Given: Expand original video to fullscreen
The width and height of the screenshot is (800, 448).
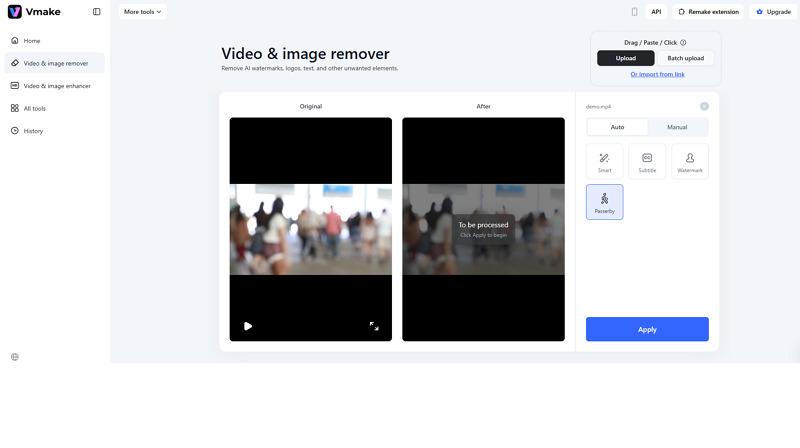Looking at the screenshot, I should point(374,326).
